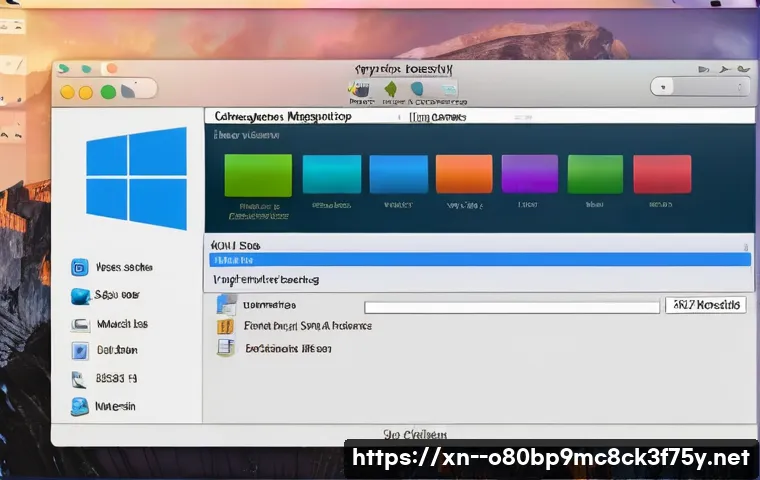Click the orange dot above the traffic lights
This screenshot has width=760, height=480.
pyautogui.click(x=112, y=68)
